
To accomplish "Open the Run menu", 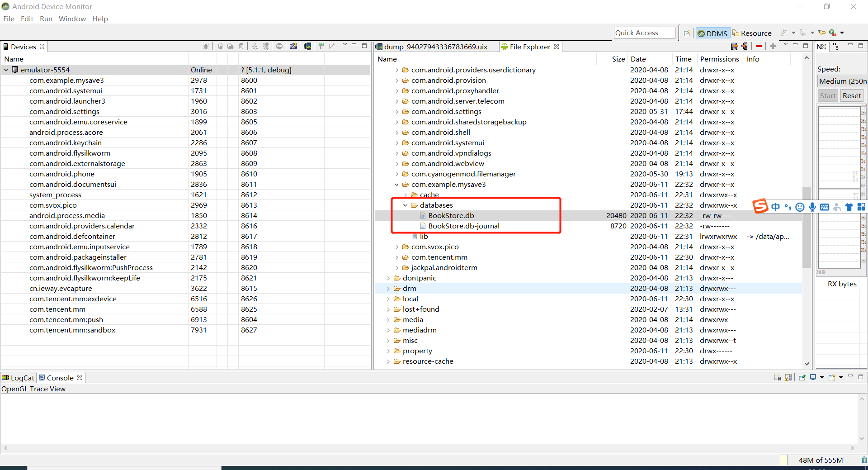I will (x=46, y=19).
